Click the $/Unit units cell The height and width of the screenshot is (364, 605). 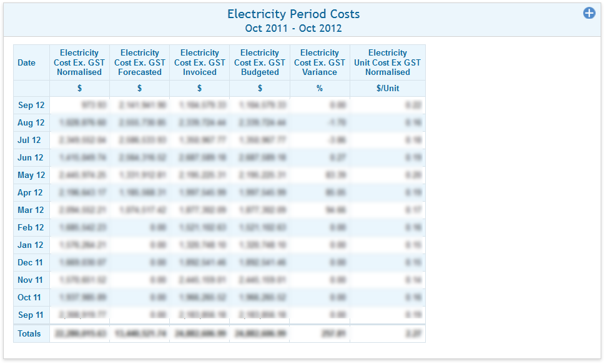(387, 88)
